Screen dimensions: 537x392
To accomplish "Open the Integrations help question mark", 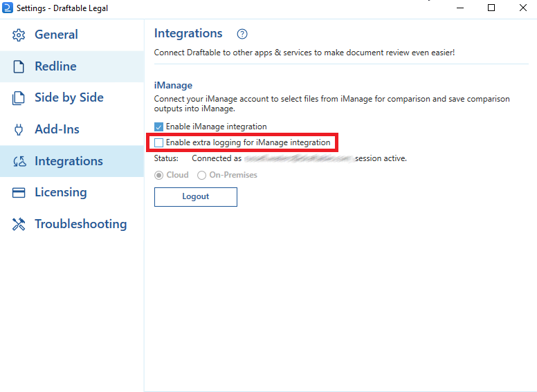I will tap(242, 34).
